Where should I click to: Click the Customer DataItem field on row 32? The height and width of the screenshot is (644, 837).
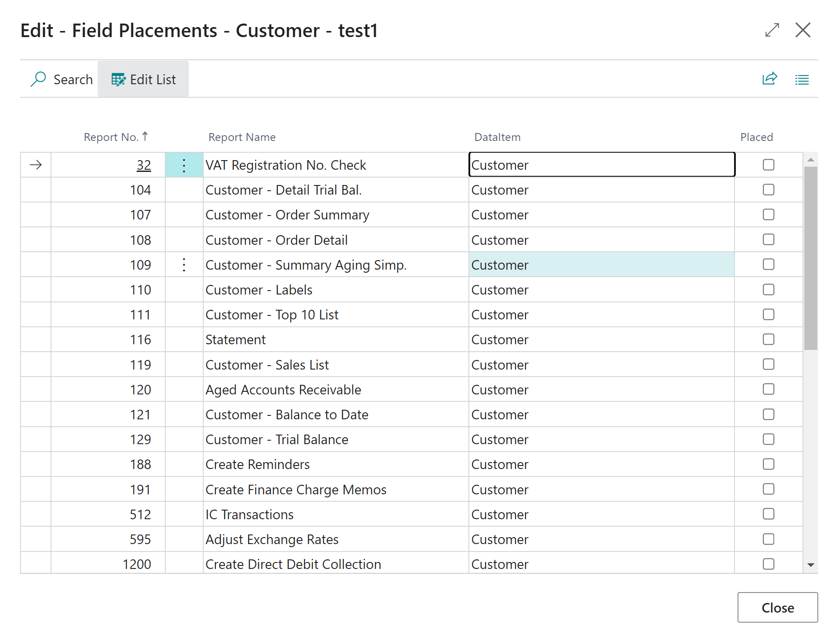pyautogui.click(x=601, y=164)
